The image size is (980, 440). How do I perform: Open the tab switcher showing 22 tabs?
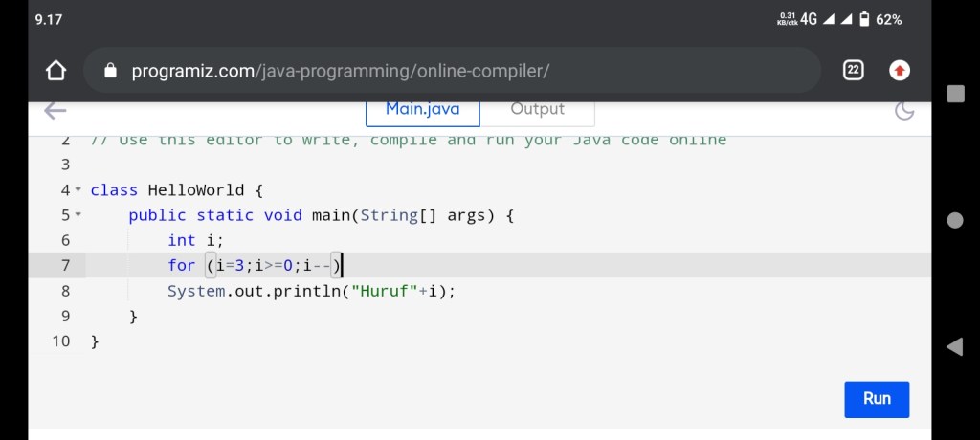click(853, 71)
